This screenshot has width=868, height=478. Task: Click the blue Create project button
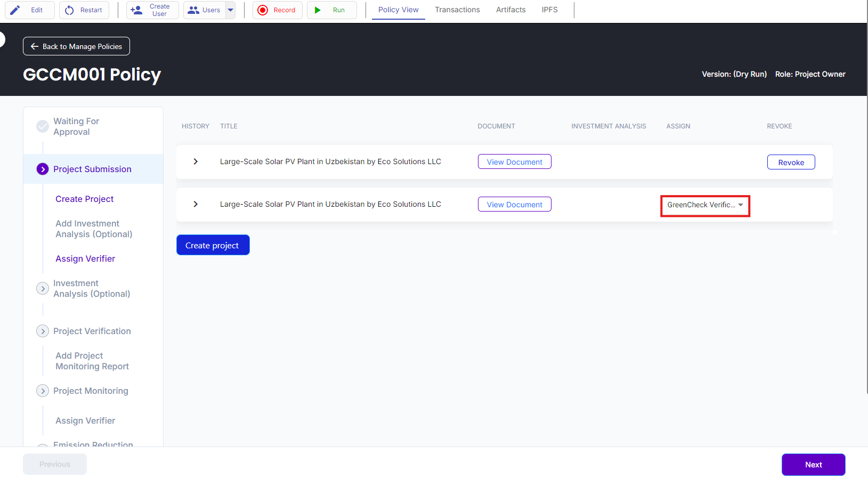click(213, 245)
